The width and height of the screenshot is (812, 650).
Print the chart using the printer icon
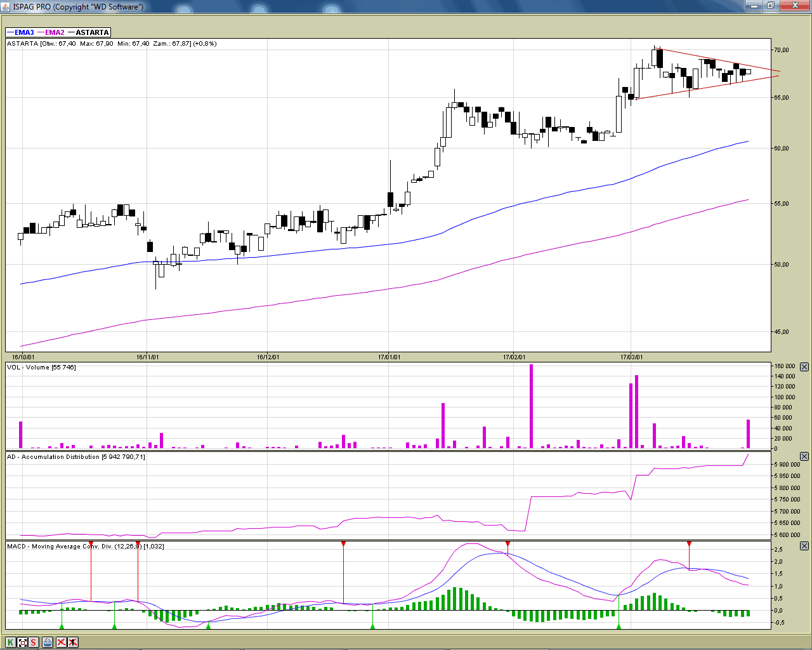[48, 642]
